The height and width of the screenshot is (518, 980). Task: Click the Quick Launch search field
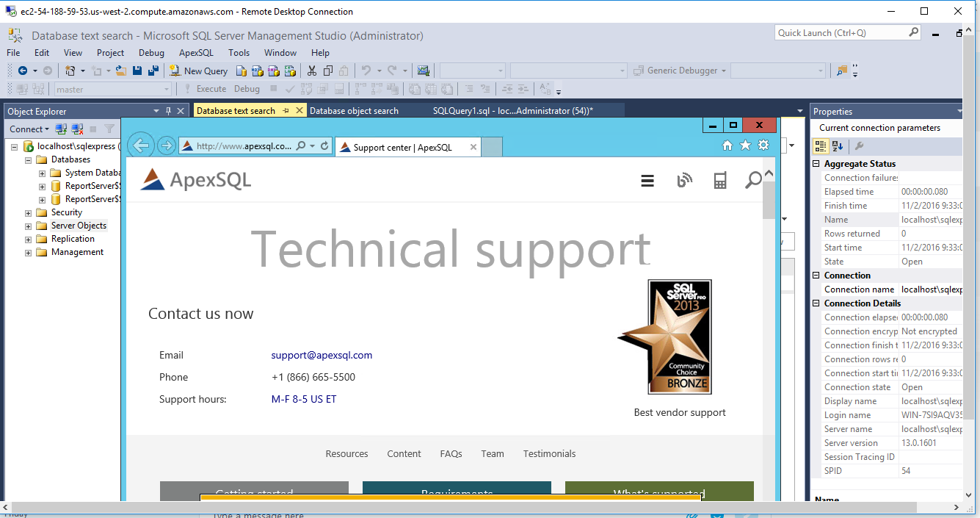pos(841,33)
